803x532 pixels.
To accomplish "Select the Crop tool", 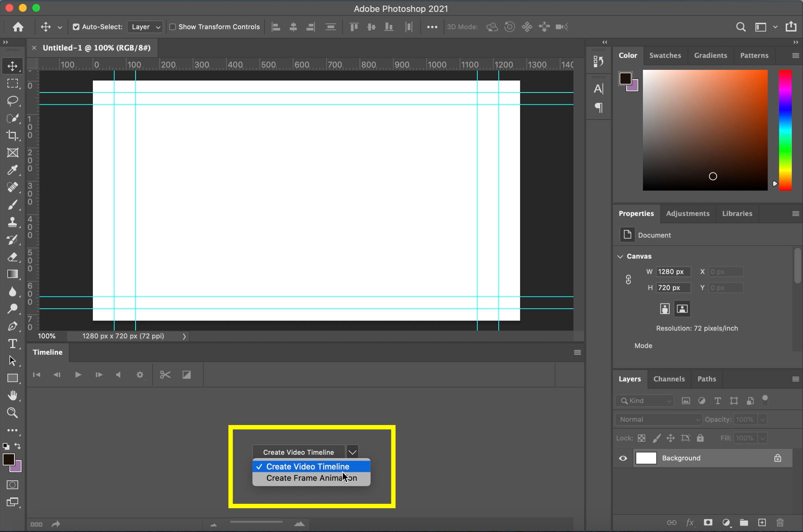I will tap(13, 136).
